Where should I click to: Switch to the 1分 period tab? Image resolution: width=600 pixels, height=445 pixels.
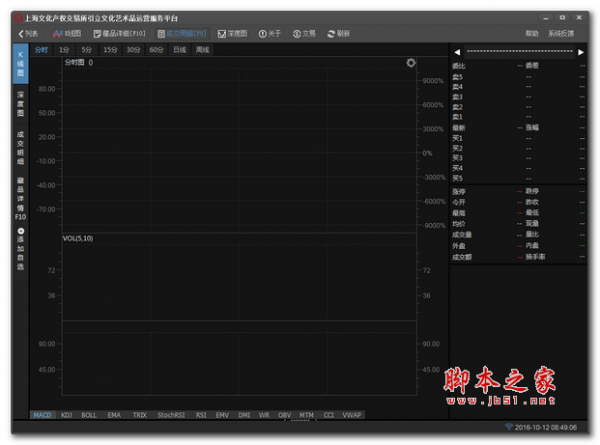[64, 50]
